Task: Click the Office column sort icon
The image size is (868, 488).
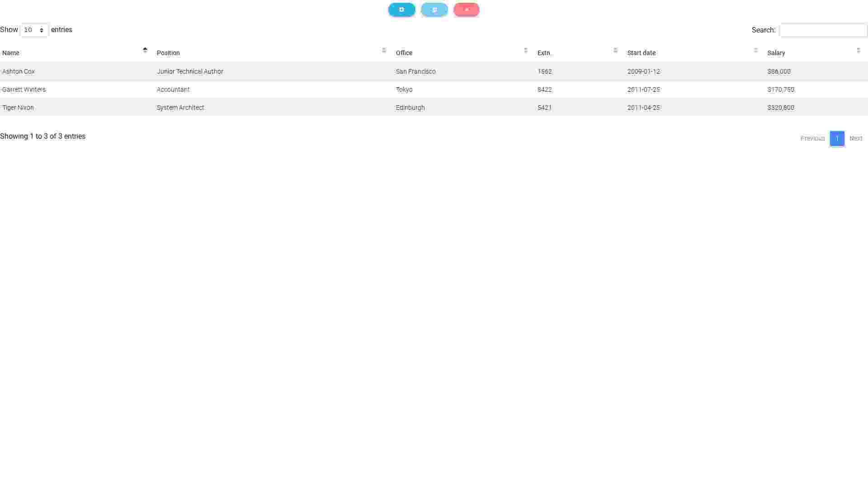Action: (525, 50)
